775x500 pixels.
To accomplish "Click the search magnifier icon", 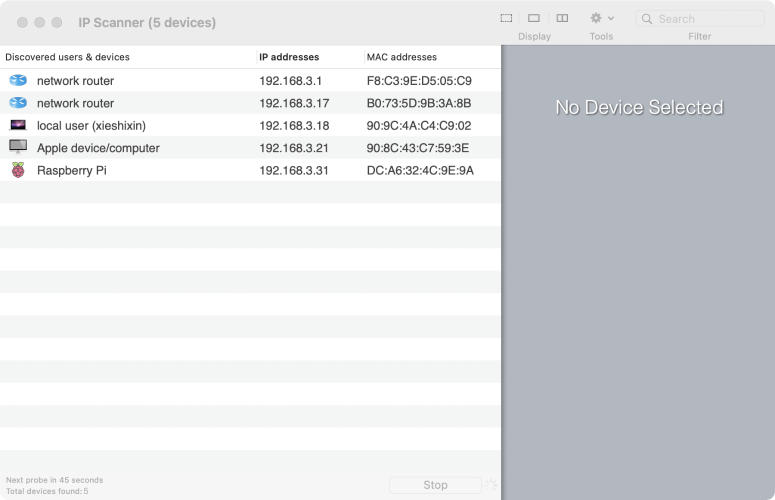I will tap(648, 19).
